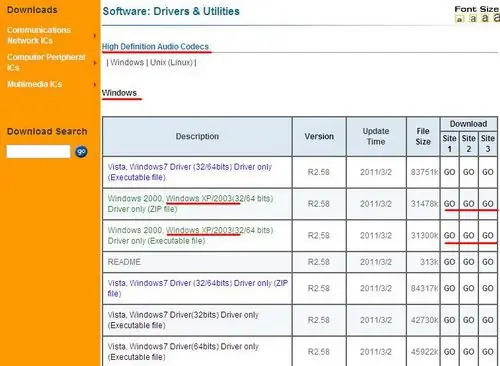Click the go icon beside Download Search
Image resolution: width=500 pixels, height=366 pixels.
[x=81, y=152]
